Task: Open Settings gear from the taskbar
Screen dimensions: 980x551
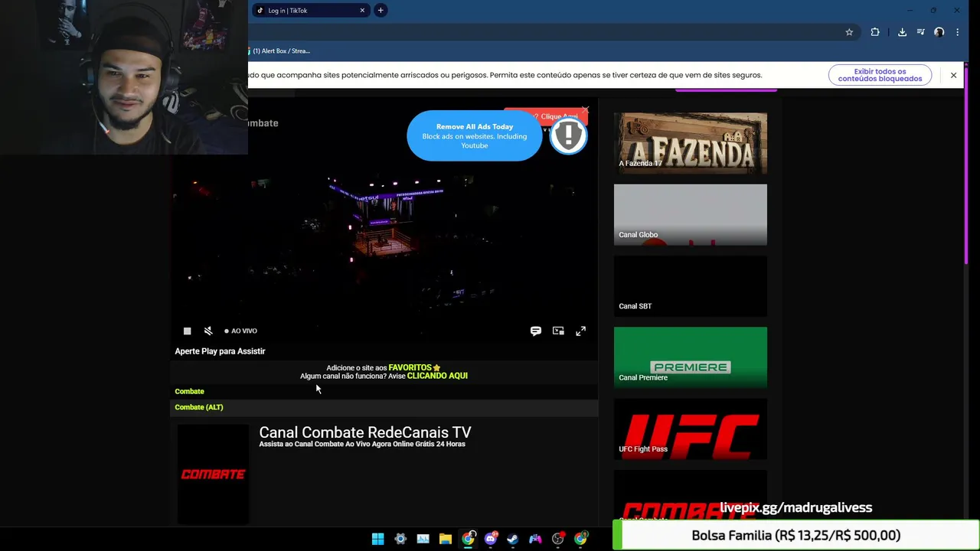Action: (400, 539)
